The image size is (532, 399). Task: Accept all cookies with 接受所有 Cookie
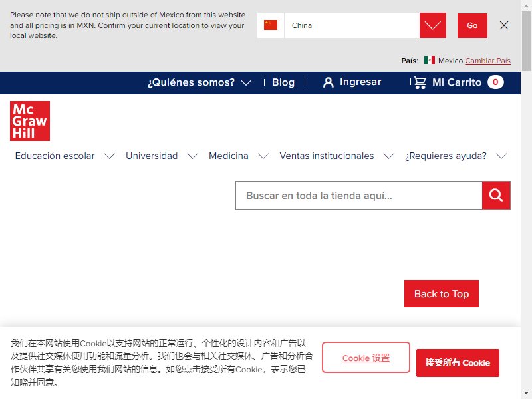(458, 362)
